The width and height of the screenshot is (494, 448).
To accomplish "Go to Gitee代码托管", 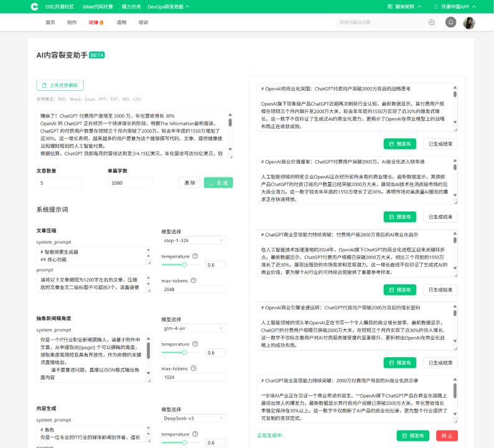I will click(x=98, y=7).
